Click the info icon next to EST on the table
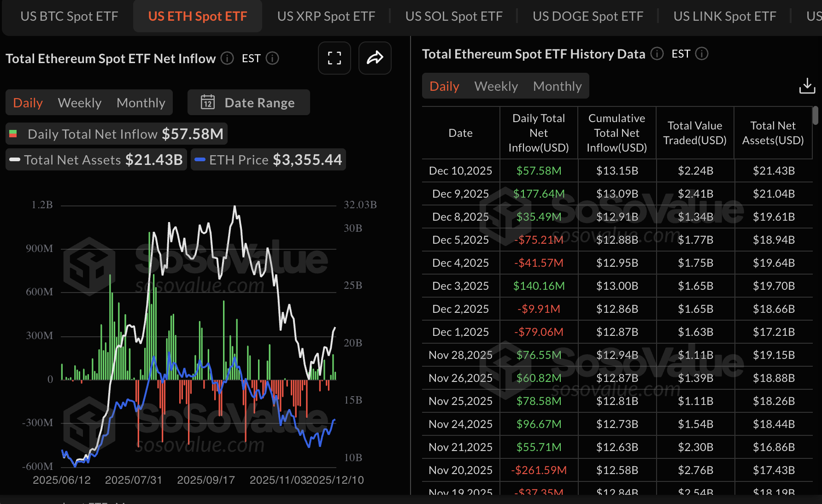The width and height of the screenshot is (822, 504). pyautogui.click(x=701, y=54)
